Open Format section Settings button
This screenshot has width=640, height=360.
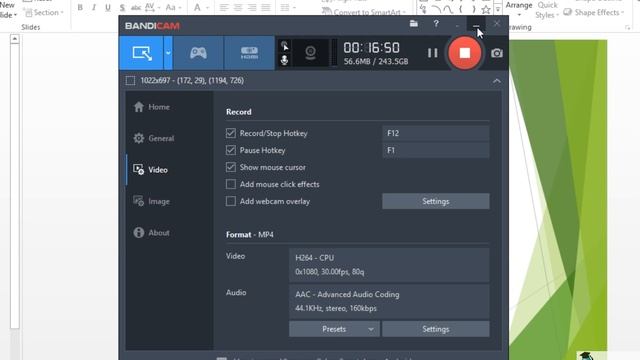pyautogui.click(x=436, y=329)
